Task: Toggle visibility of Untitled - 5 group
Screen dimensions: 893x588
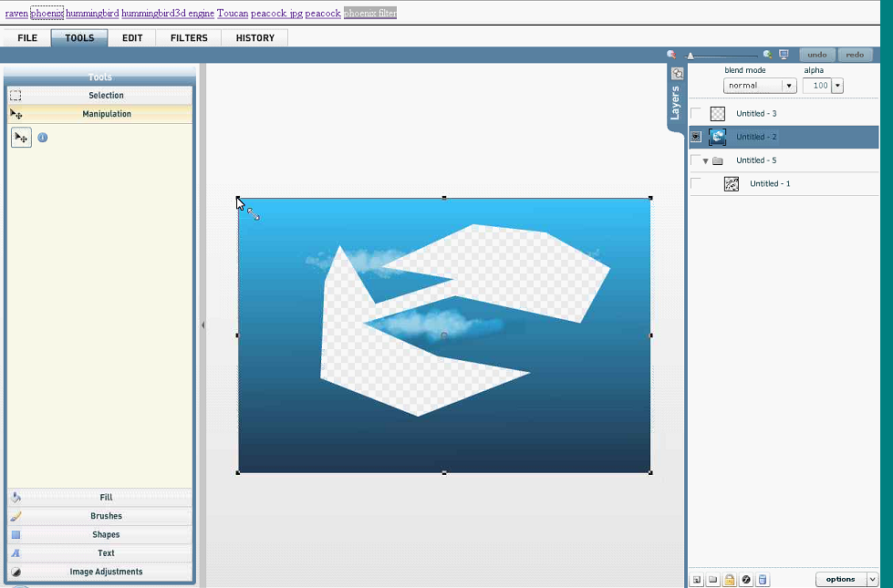Action: (x=695, y=160)
